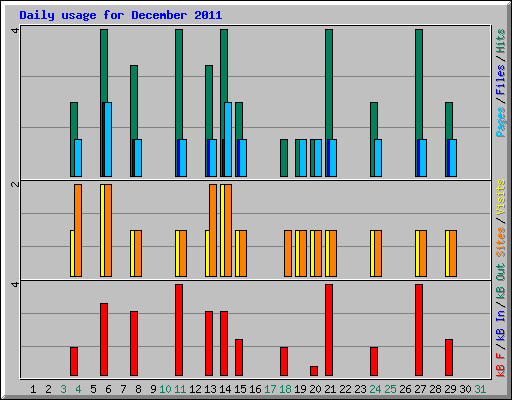Click day label "19" on the x-axis
The height and width of the screenshot is (400, 512).
300,389
